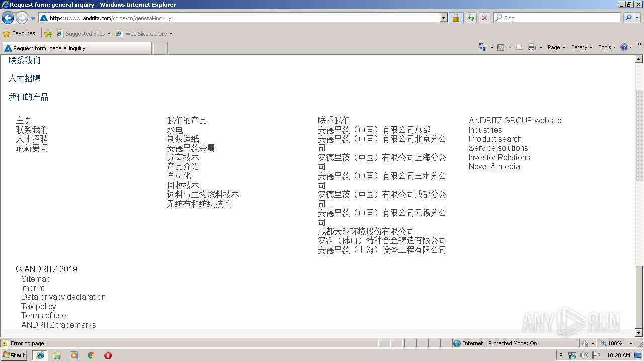
Task: Open the recent pages dropdown arrow
Action: [x=33, y=18]
